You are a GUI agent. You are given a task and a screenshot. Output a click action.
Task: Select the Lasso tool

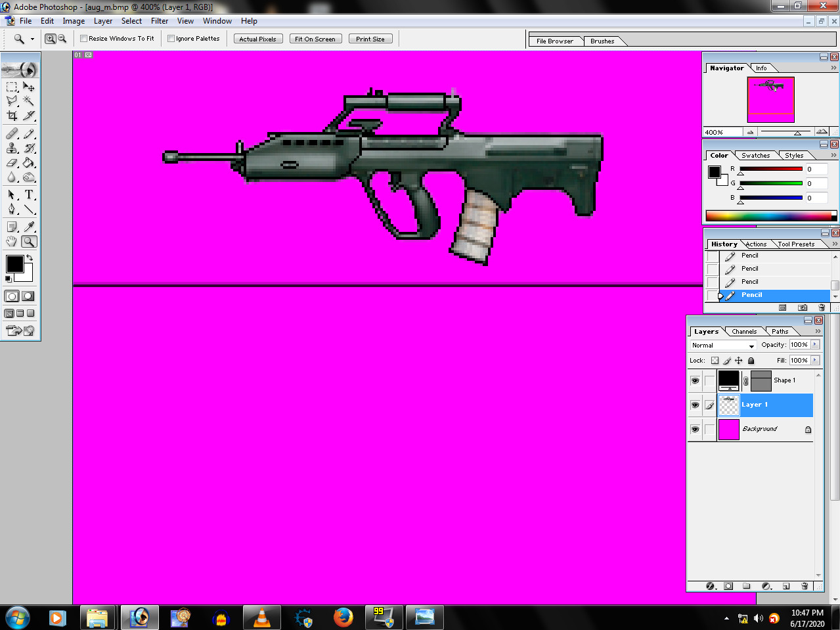(x=11, y=101)
